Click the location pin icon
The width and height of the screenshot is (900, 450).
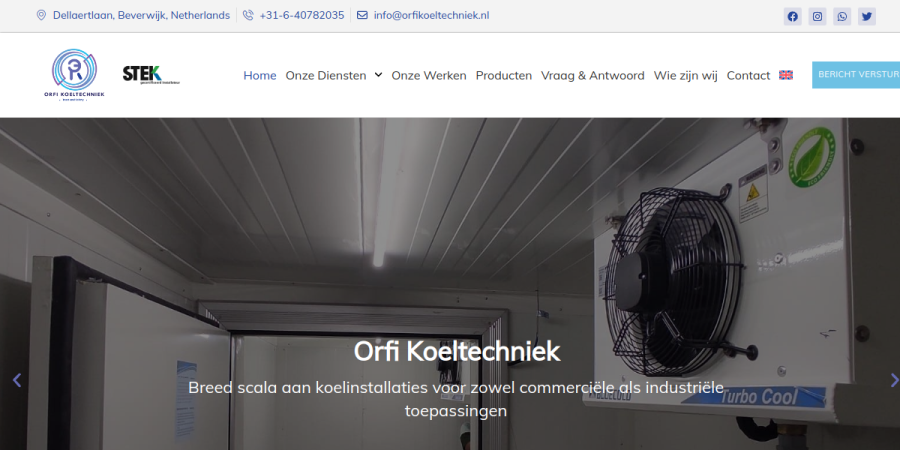(x=41, y=15)
